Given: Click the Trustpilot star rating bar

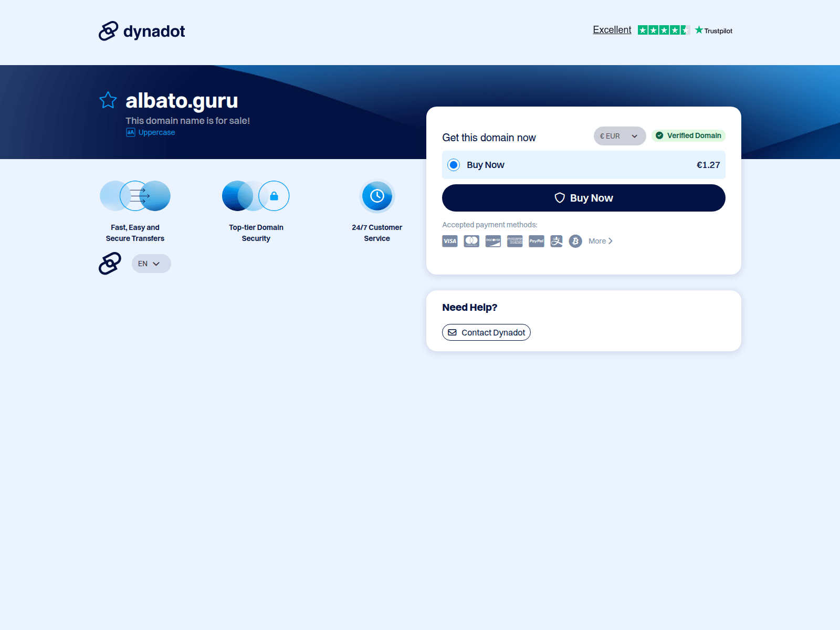Looking at the screenshot, I should tap(664, 30).
